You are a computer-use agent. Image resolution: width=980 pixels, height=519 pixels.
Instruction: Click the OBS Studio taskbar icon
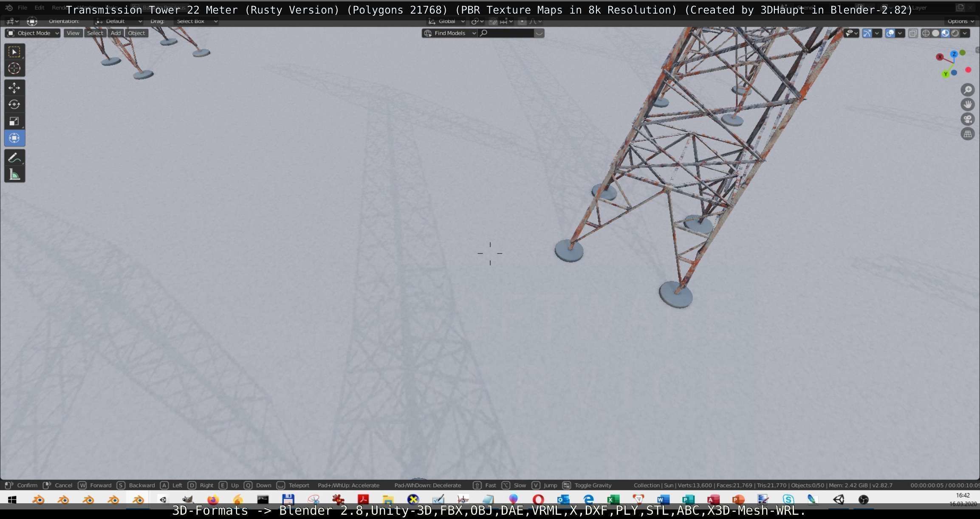[864, 499]
